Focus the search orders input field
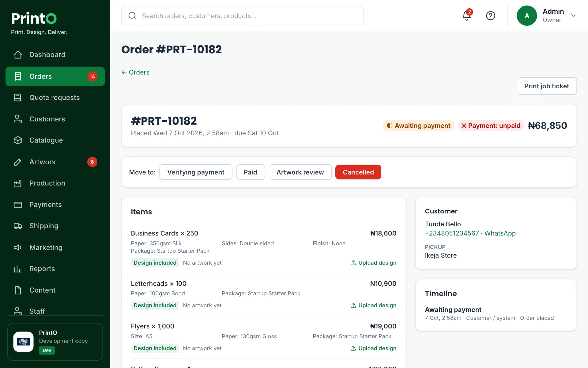 click(x=242, y=16)
